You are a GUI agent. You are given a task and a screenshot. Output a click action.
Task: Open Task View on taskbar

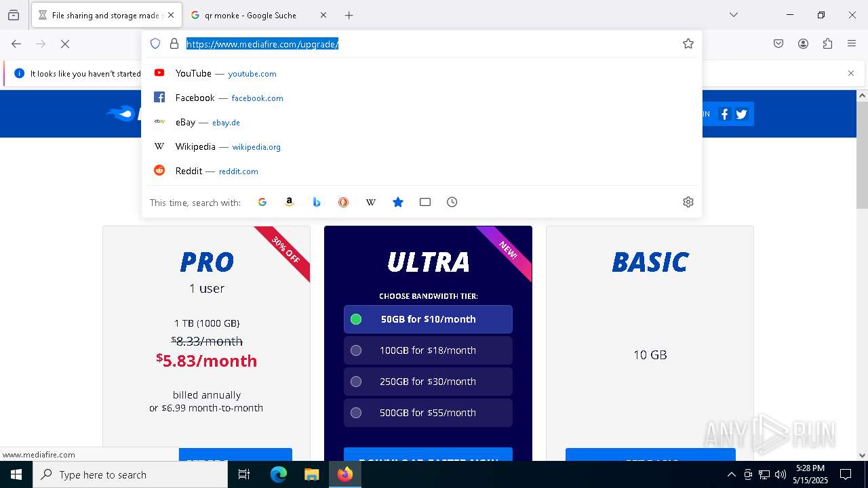pyautogui.click(x=244, y=474)
